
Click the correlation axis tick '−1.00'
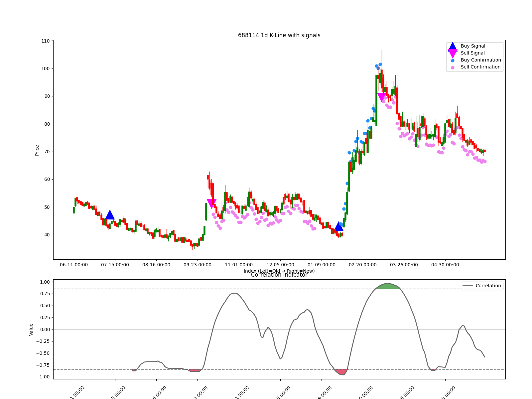43,377
